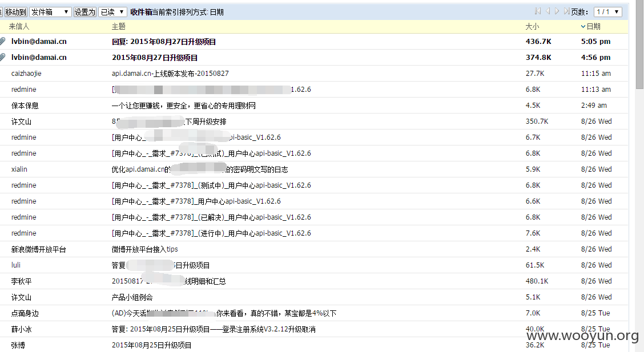Open the 1/1 page number dropdown
The width and height of the screenshot is (644, 352).
pyautogui.click(x=607, y=12)
